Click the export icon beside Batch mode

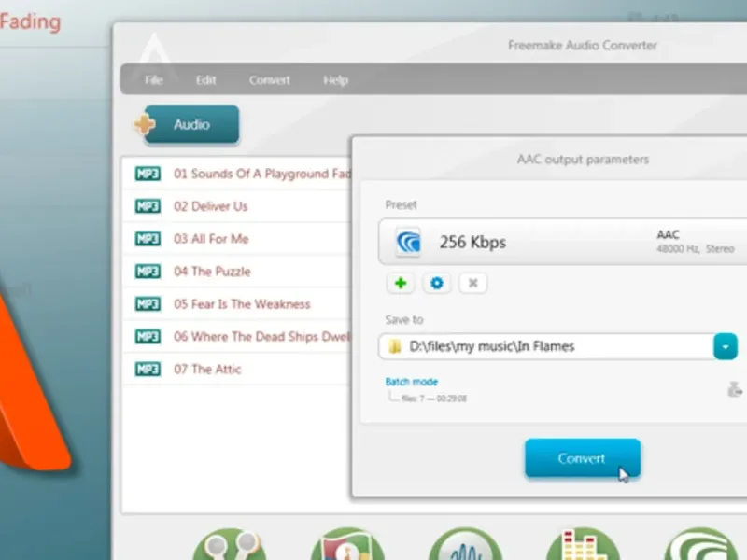coord(735,389)
